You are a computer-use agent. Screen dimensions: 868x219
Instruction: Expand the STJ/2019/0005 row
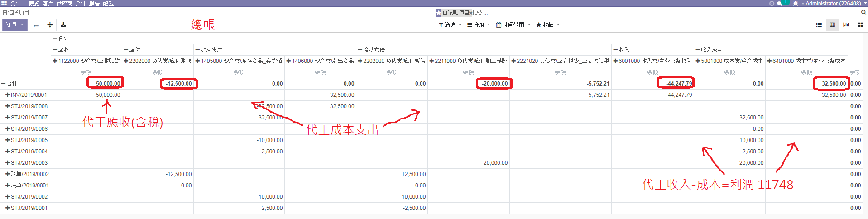point(26,140)
